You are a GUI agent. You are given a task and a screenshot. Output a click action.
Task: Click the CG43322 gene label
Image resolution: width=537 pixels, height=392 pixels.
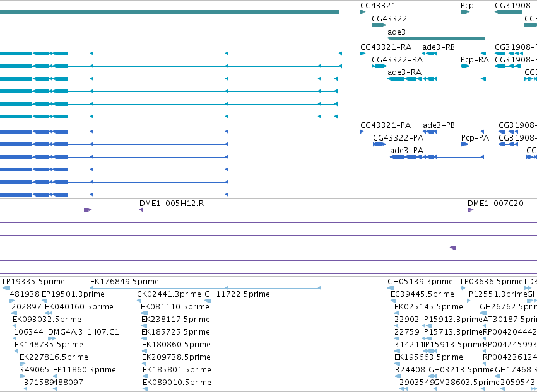389,19
